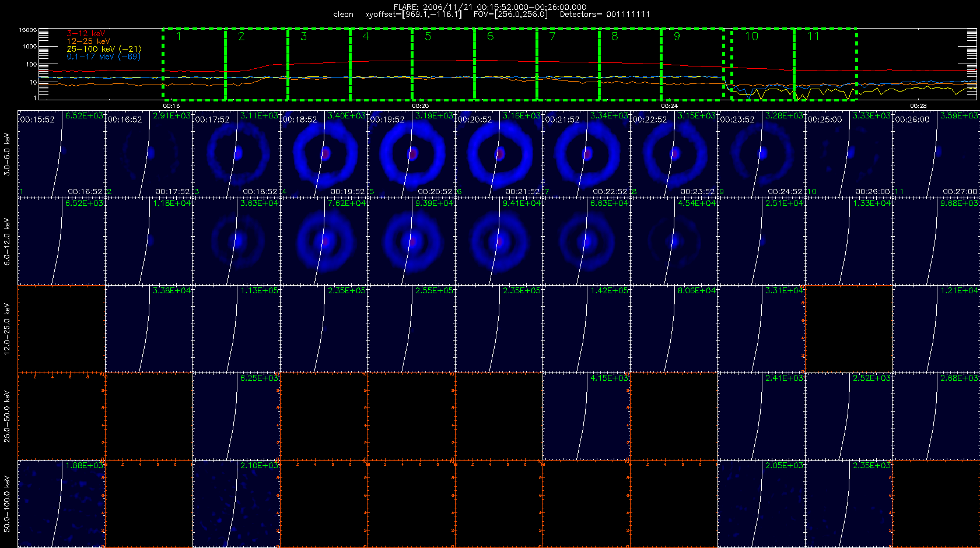Select the 6–12 keV image with peak 9.39E+04
This screenshot has width=980, height=548.
[x=411, y=241]
